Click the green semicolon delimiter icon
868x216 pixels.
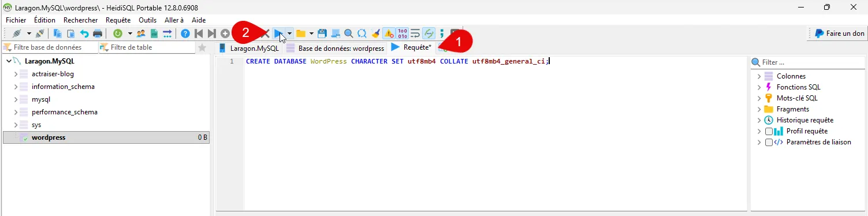click(x=442, y=33)
